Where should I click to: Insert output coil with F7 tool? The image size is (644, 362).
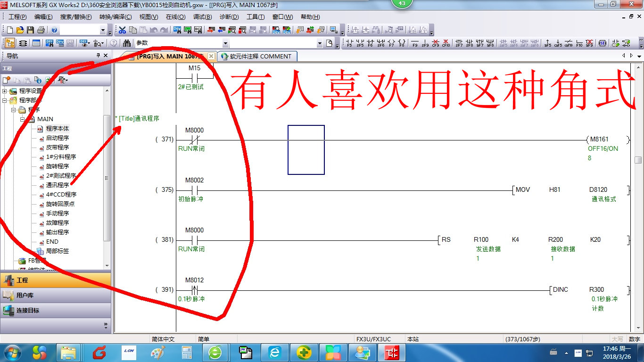pos(391,43)
